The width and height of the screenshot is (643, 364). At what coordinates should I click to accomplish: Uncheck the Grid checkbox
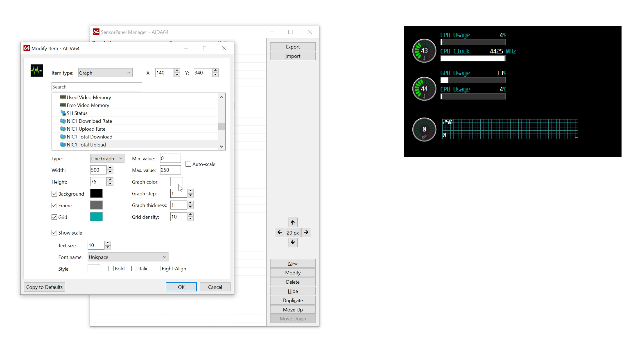pyautogui.click(x=54, y=217)
